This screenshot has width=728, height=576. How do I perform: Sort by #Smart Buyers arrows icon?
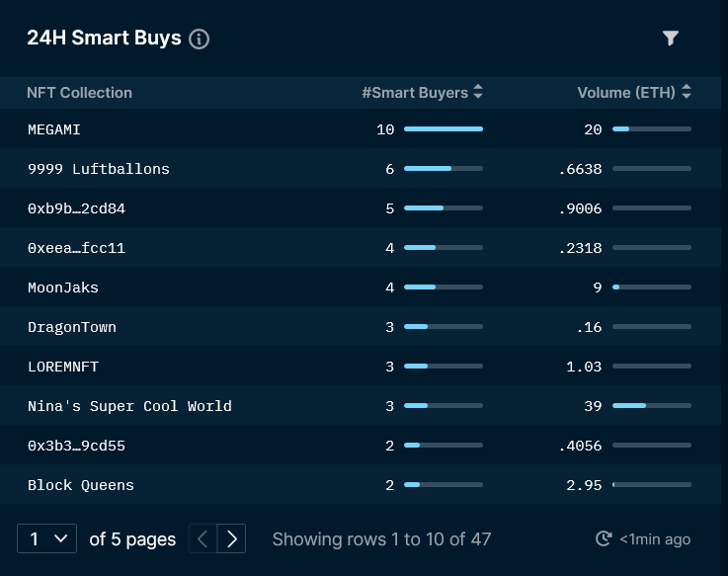478,92
